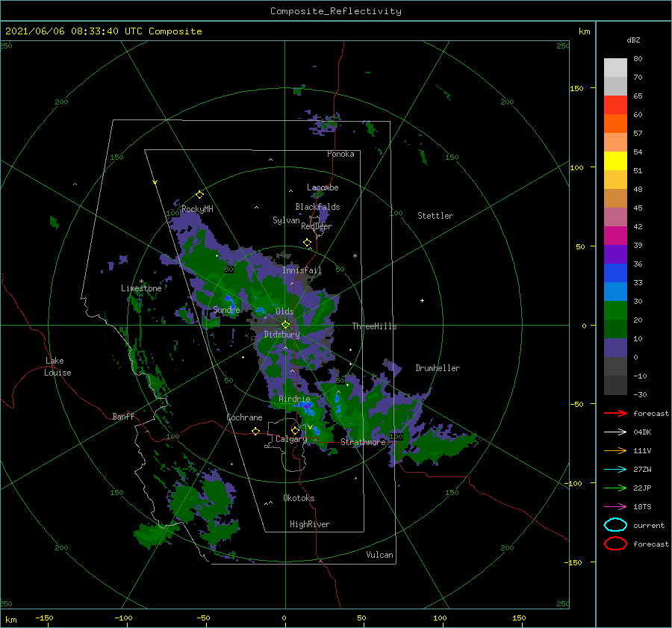Click the dBZ legend heading
This screenshot has width=672, height=628.
point(633,40)
